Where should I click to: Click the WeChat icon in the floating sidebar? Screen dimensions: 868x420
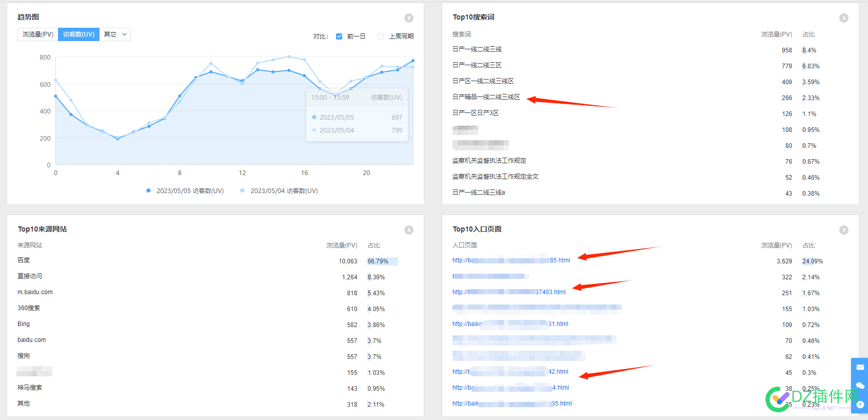point(860,386)
